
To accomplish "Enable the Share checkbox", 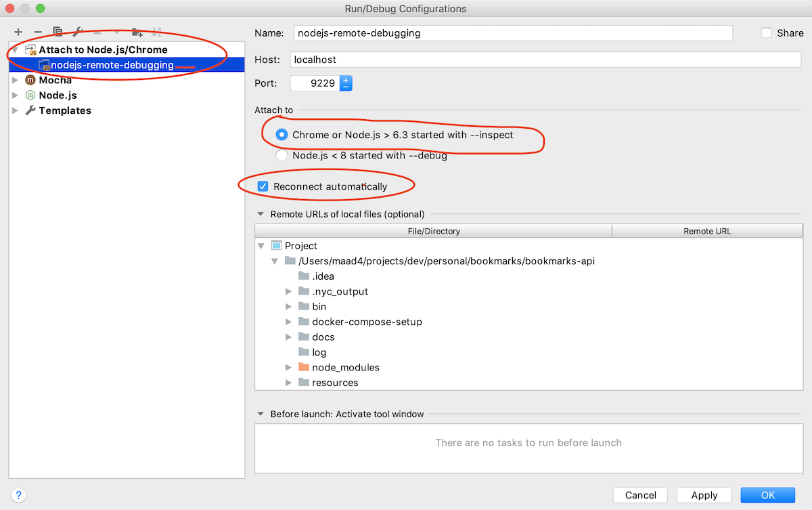I will click(766, 33).
